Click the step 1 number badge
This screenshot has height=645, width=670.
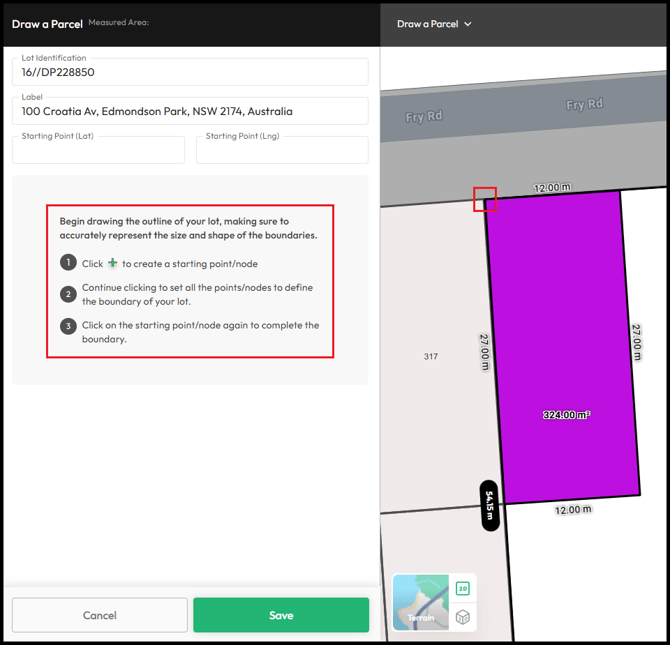click(x=68, y=263)
